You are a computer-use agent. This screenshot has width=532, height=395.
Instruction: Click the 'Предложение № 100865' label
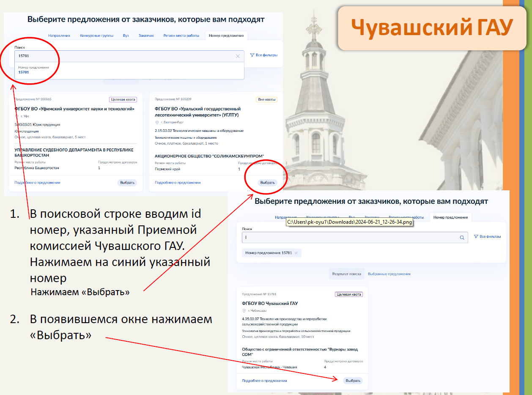(x=33, y=99)
